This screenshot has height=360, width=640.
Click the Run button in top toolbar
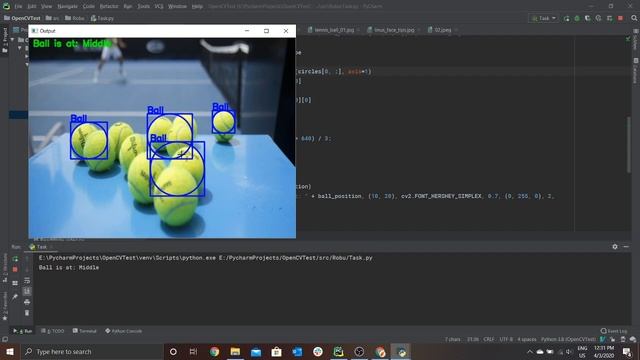[x=567, y=18]
